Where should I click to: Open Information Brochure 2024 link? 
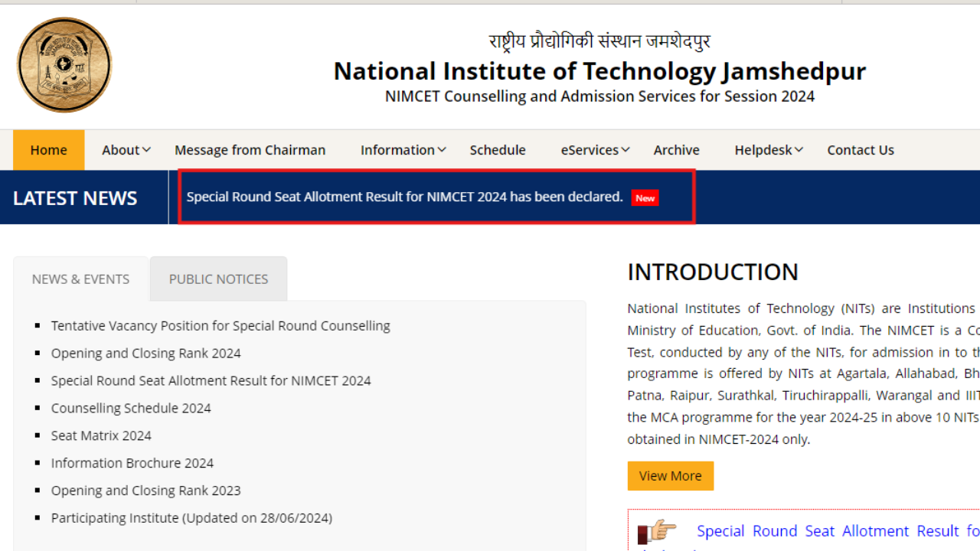click(132, 464)
